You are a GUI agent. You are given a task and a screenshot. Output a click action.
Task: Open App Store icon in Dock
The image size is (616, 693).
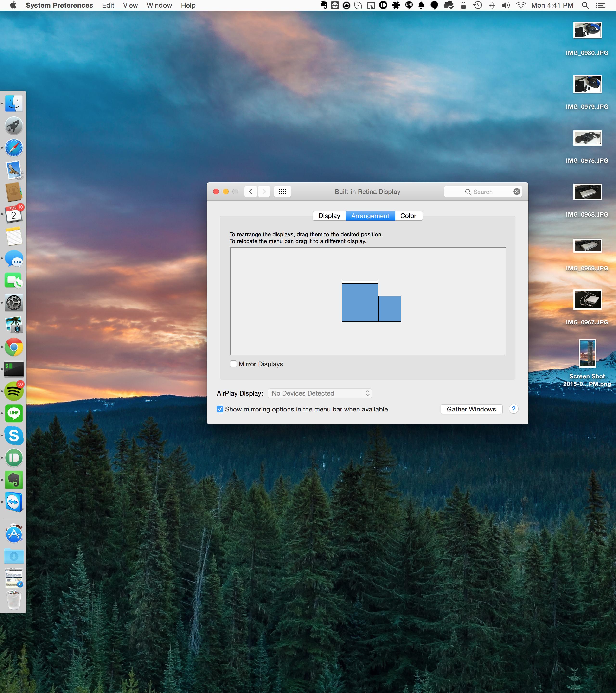tap(14, 534)
